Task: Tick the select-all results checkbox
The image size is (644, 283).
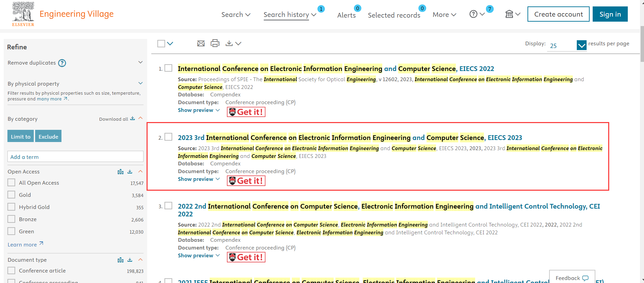Action: (161, 44)
